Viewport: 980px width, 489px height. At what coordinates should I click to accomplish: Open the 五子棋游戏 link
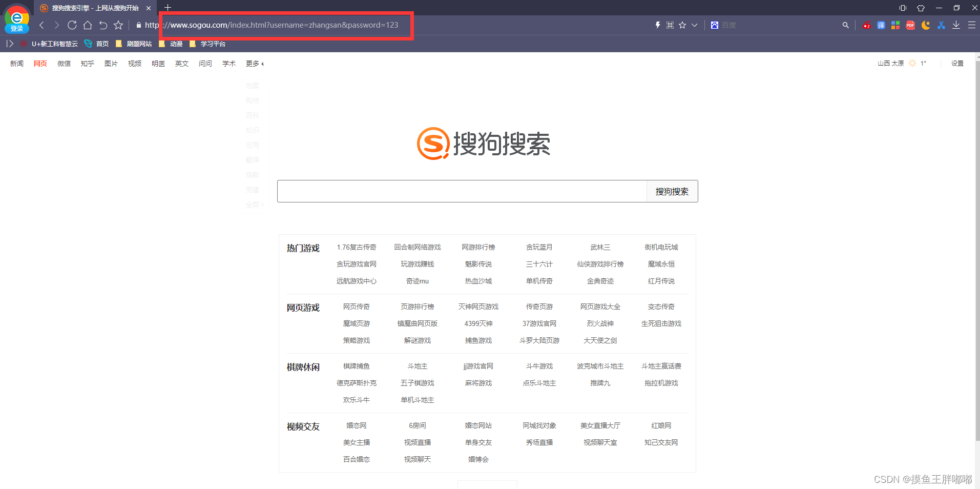418,383
